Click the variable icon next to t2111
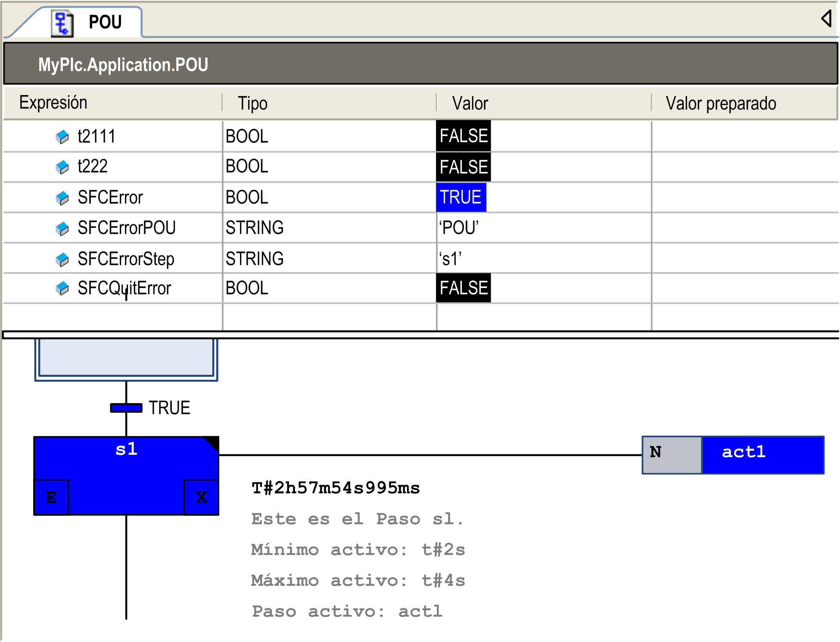Viewport: 840px width, 642px height. click(x=62, y=137)
